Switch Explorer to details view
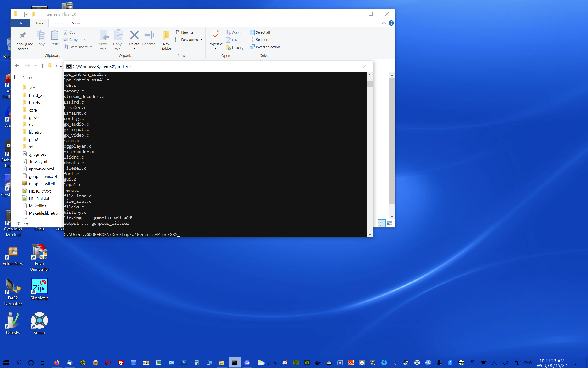588x368 pixels. (382, 223)
